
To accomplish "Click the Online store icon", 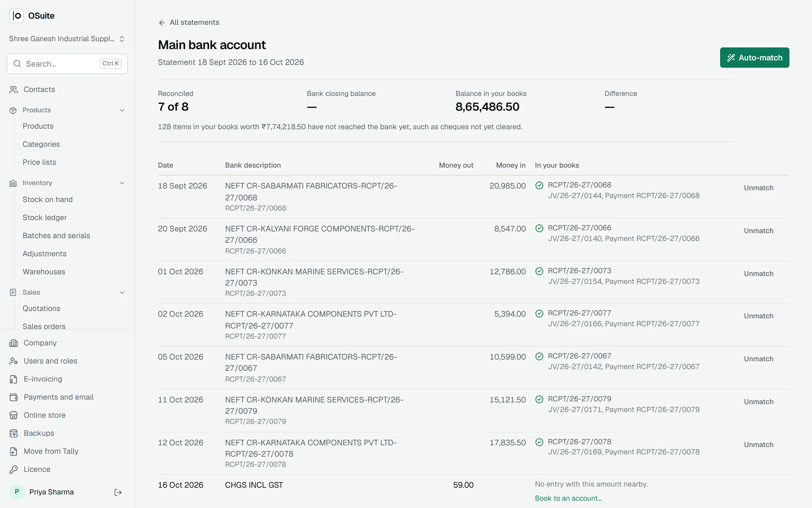I will [x=14, y=416].
